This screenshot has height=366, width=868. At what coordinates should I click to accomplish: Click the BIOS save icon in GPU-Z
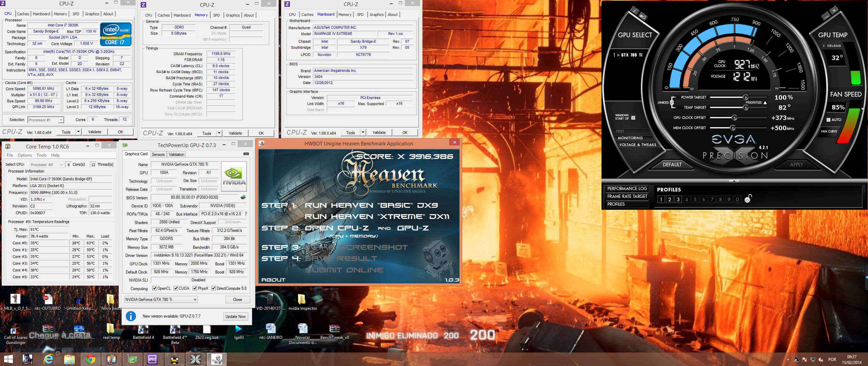(243, 197)
